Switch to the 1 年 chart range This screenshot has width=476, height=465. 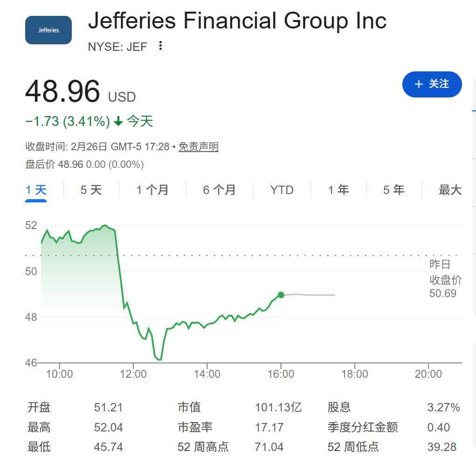click(x=338, y=190)
